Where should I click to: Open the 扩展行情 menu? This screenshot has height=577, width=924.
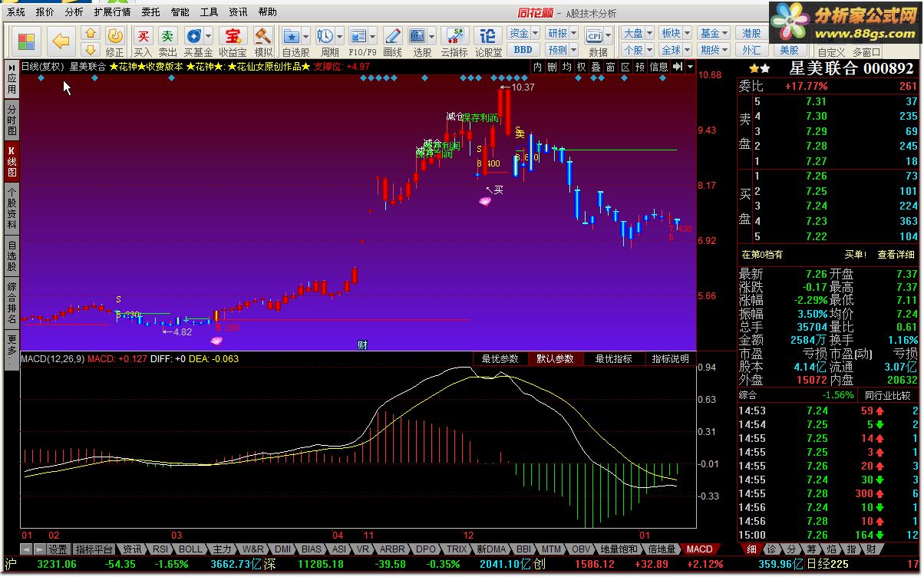tap(112, 12)
